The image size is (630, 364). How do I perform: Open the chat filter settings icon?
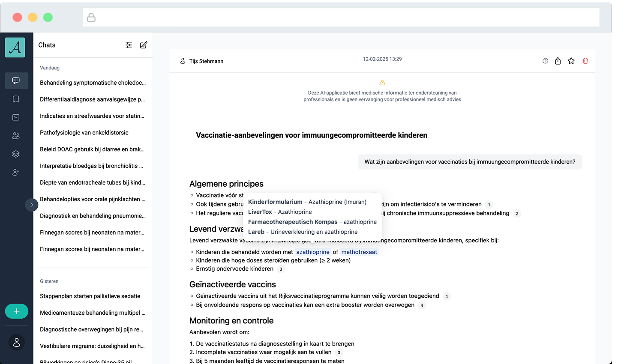129,45
